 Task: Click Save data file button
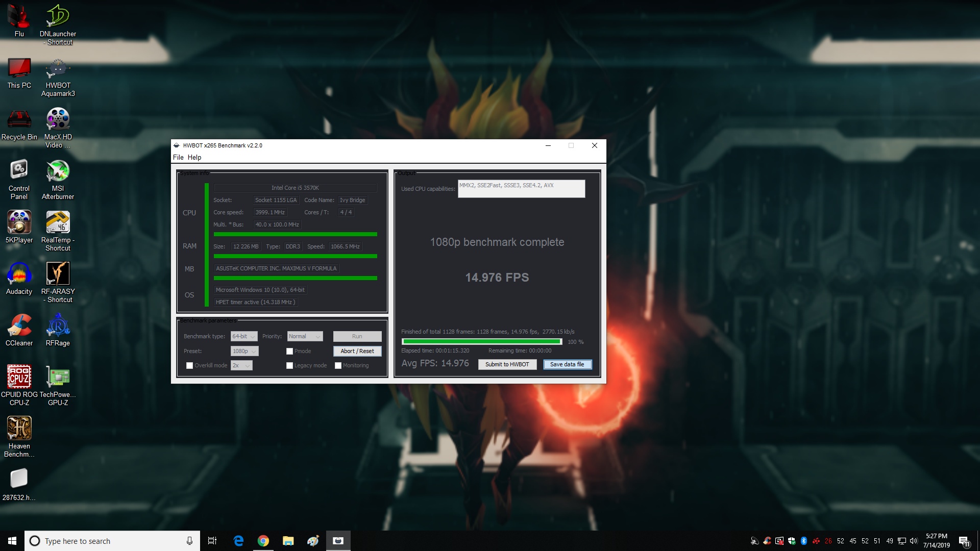pyautogui.click(x=568, y=364)
